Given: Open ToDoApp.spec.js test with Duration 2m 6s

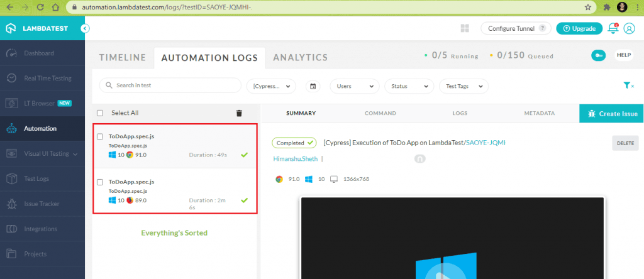Looking at the screenshot, I should pos(175,191).
